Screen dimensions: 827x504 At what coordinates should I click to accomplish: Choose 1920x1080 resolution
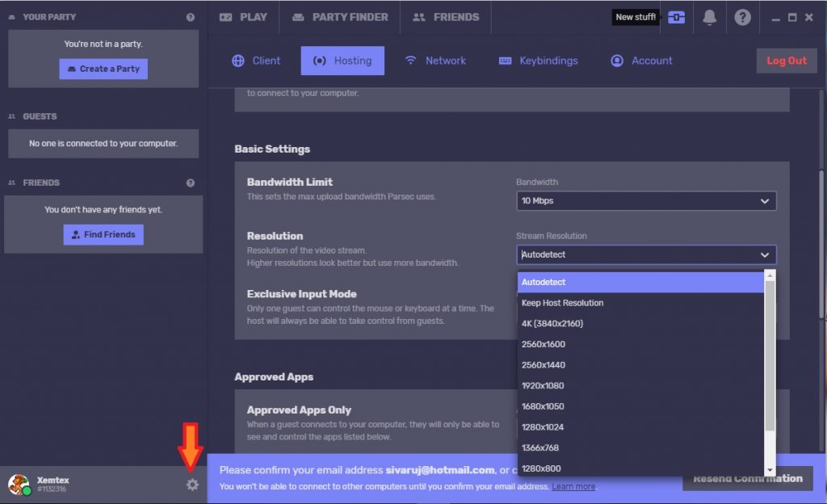click(x=640, y=385)
